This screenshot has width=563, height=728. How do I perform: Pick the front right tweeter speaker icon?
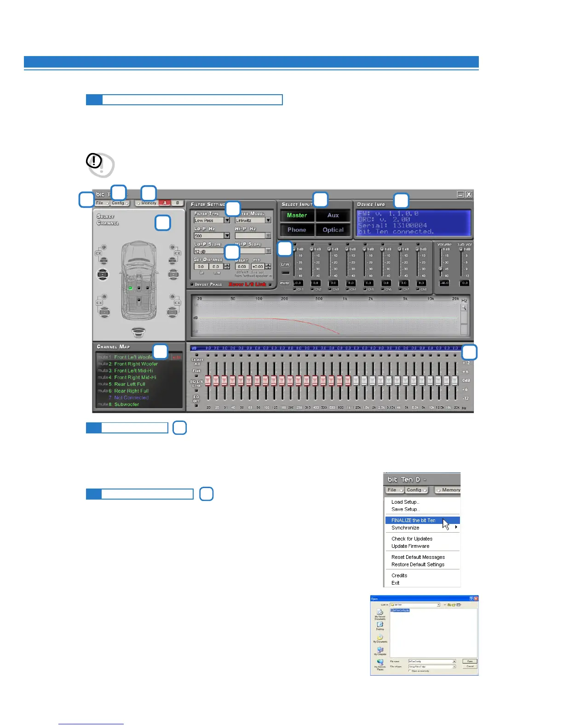click(172, 247)
